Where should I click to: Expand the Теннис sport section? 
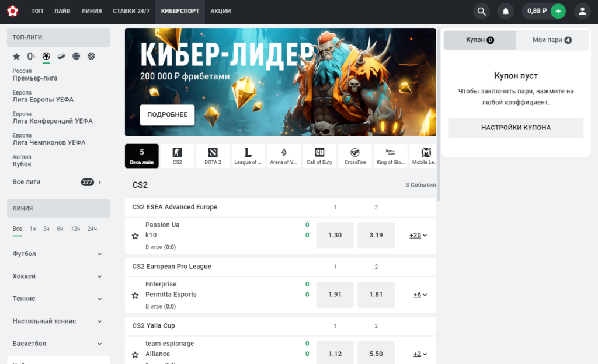[x=58, y=299]
